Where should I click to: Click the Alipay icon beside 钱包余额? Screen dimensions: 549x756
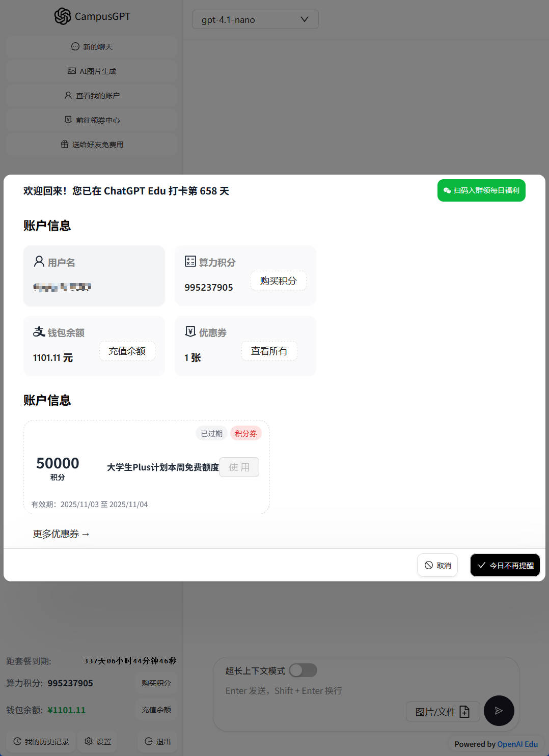tap(39, 332)
